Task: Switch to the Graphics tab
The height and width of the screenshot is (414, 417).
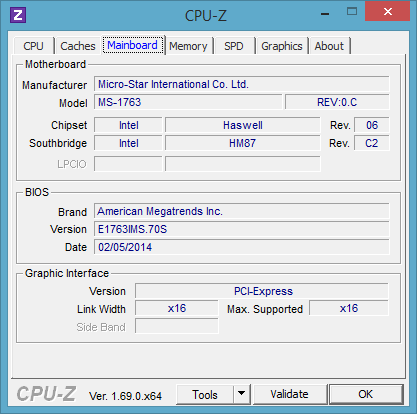Action: tap(282, 46)
